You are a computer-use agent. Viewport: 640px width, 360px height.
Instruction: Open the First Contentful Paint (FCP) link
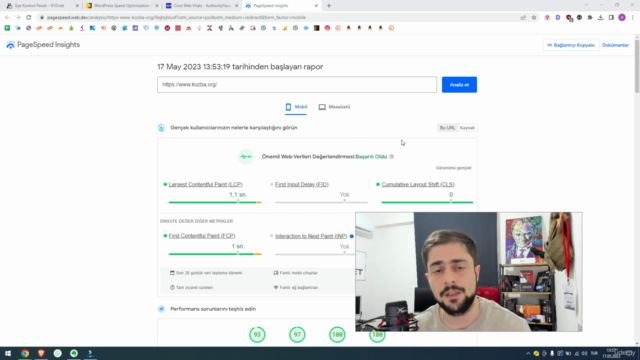(202, 236)
